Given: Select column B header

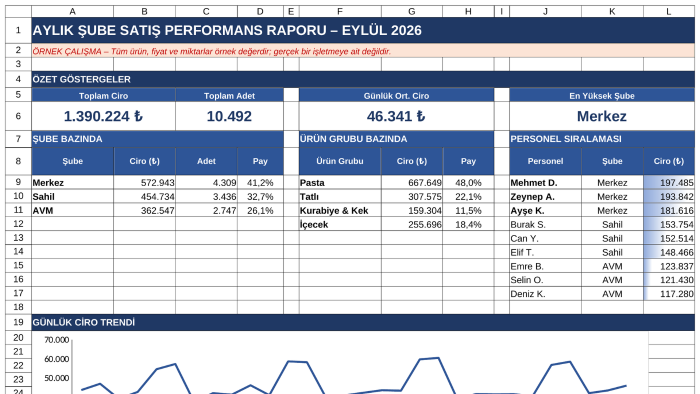Looking at the screenshot, I should tap(144, 12).
